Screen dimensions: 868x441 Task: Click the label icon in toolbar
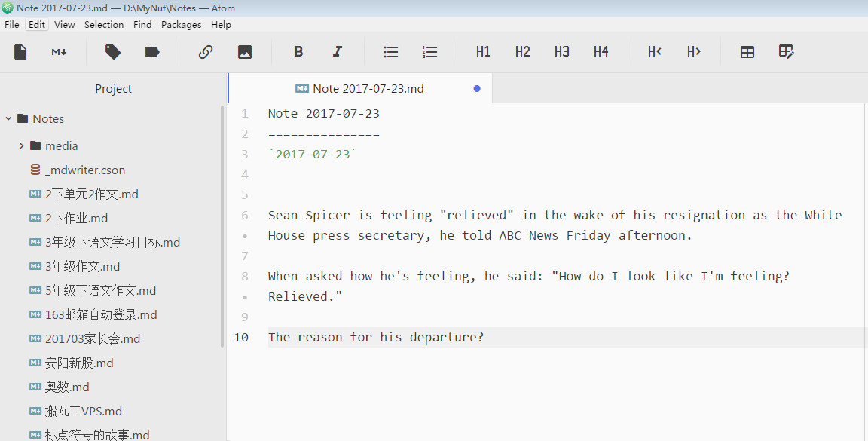(x=152, y=51)
